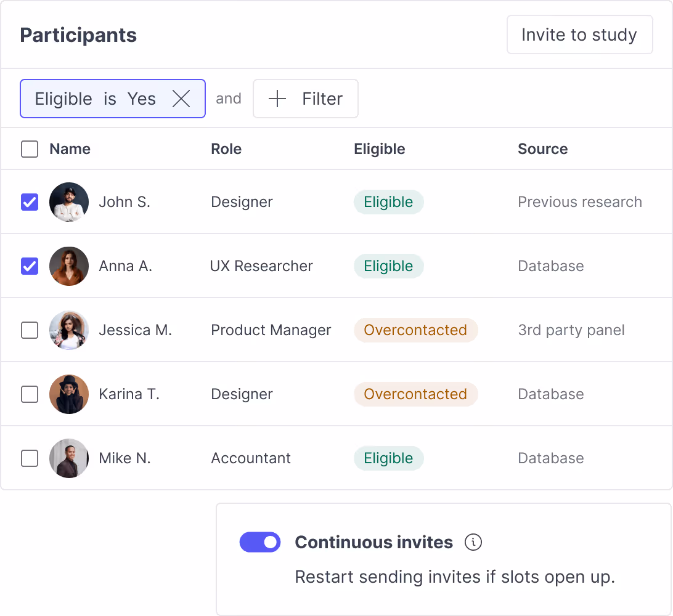Open the Continuous invites info tooltip
673x616 pixels.
pos(473,542)
